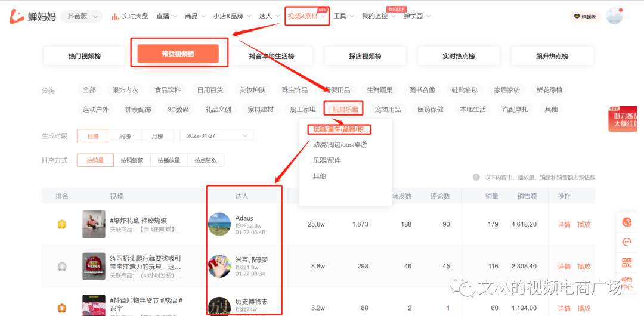Filter by 运动户外 category
Image resolution: width=644 pixels, height=316 pixels.
pos(95,109)
